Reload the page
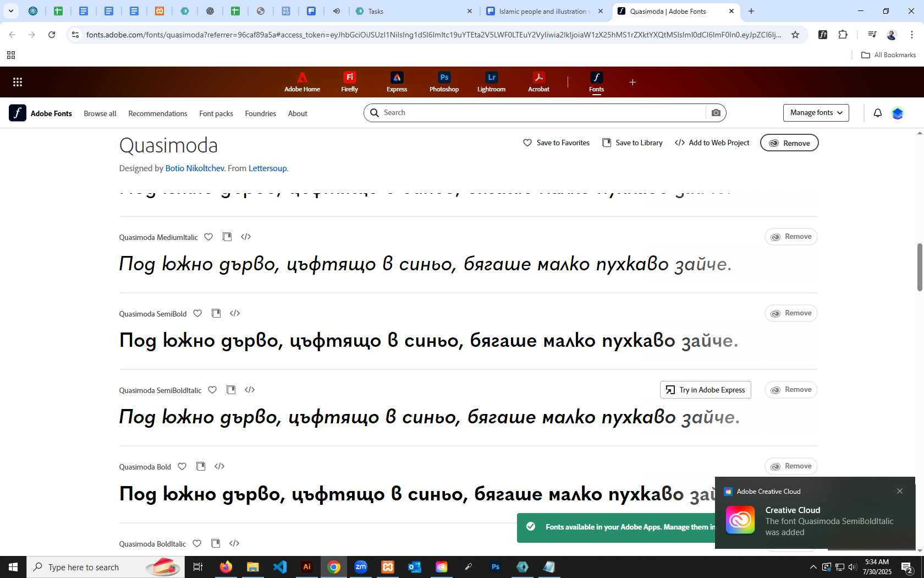Viewport: 924px width, 578px height. pos(52,35)
